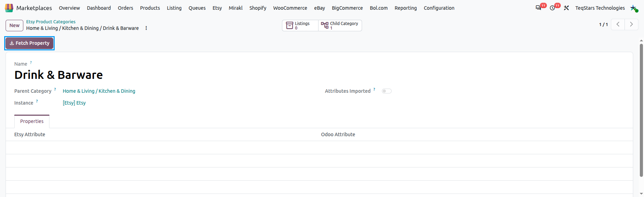Open the Home & Living / Kitchen & Dining link

click(x=99, y=91)
